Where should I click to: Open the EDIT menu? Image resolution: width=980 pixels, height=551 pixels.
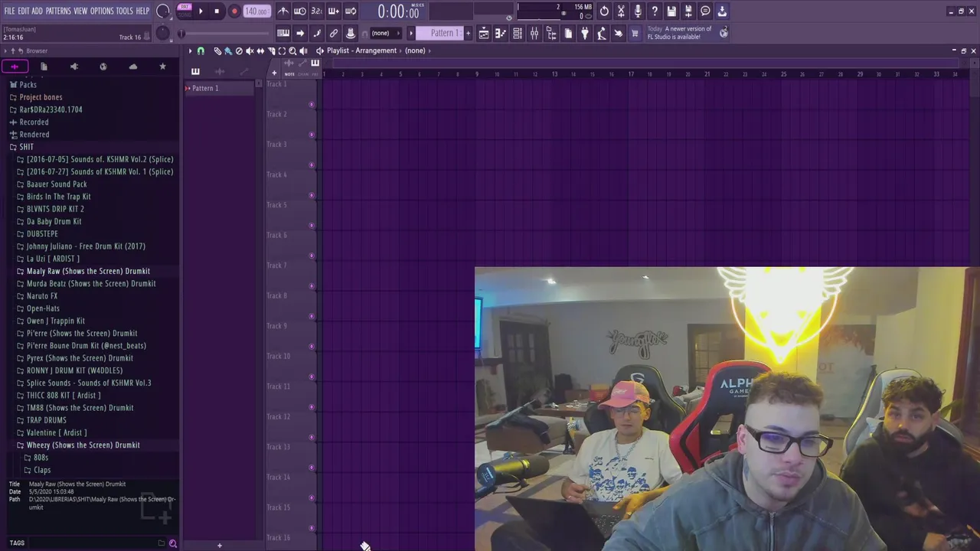tap(23, 11)
